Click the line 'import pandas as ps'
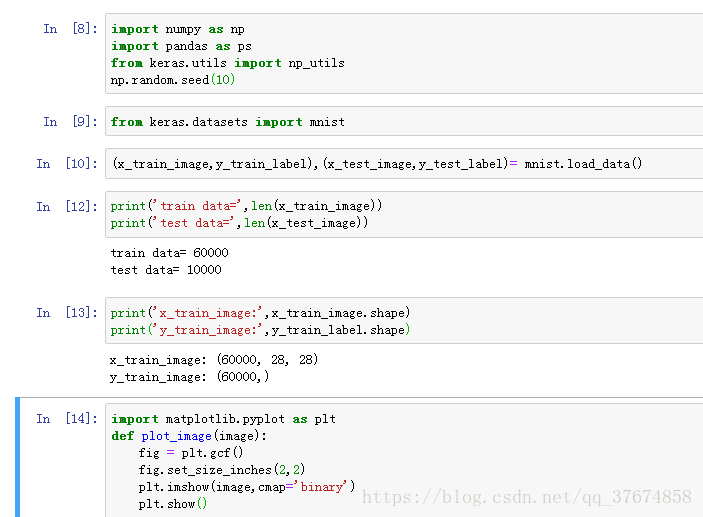The width and height of the screenshot is (703, 517). 181,46
